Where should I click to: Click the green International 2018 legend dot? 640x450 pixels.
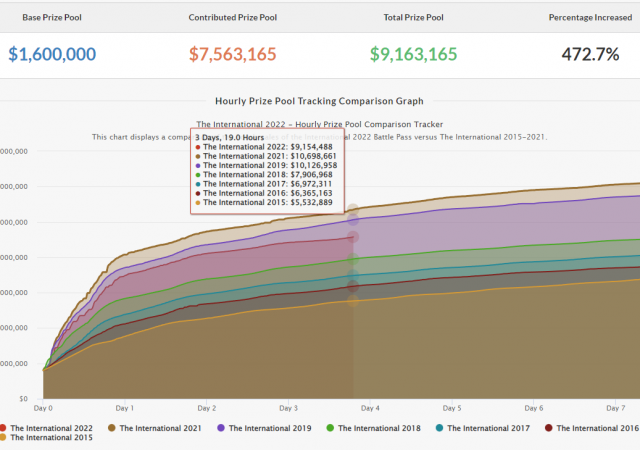click(x=331, y=428)
